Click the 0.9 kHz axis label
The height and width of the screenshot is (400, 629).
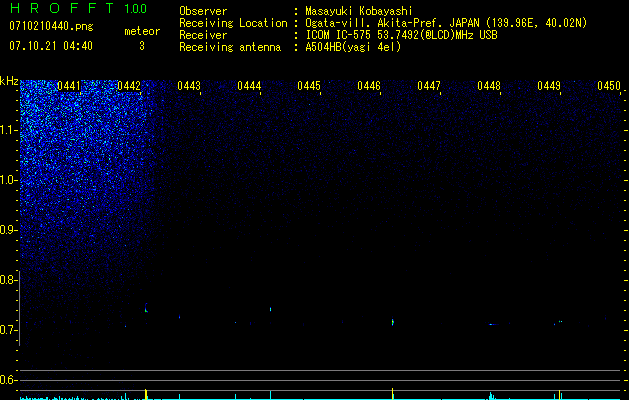point(8,230)
